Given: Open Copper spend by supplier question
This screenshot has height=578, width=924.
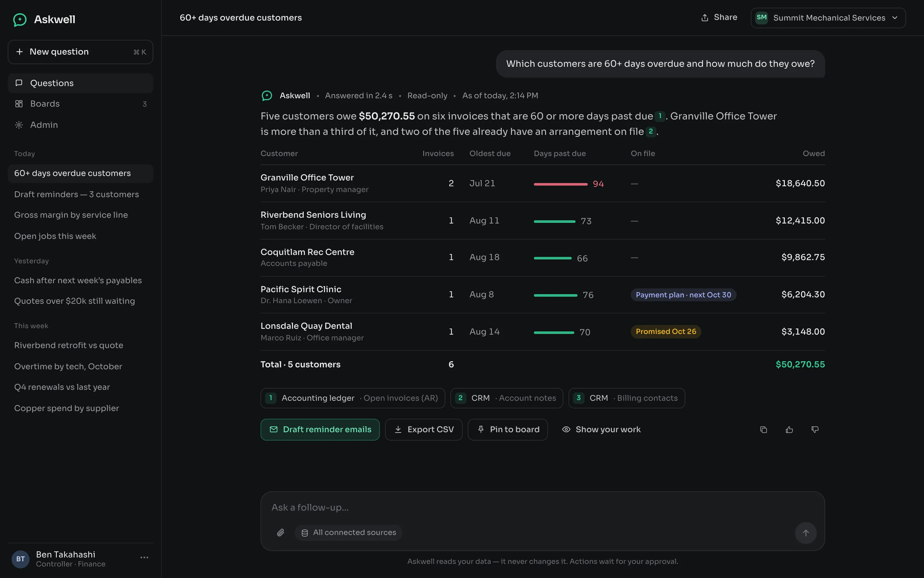Looking at the screenshot, I should pos(80,408).
